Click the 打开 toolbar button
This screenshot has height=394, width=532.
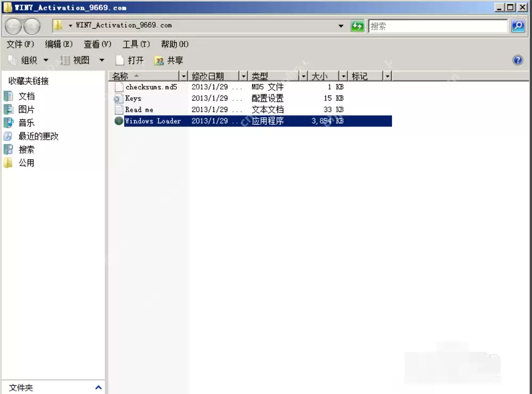click(x=136, y=60)
